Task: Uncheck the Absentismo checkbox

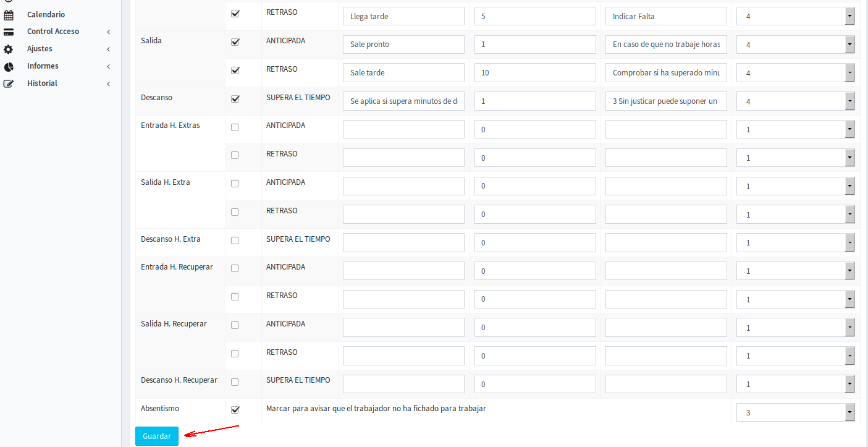Action: [235, 410]
